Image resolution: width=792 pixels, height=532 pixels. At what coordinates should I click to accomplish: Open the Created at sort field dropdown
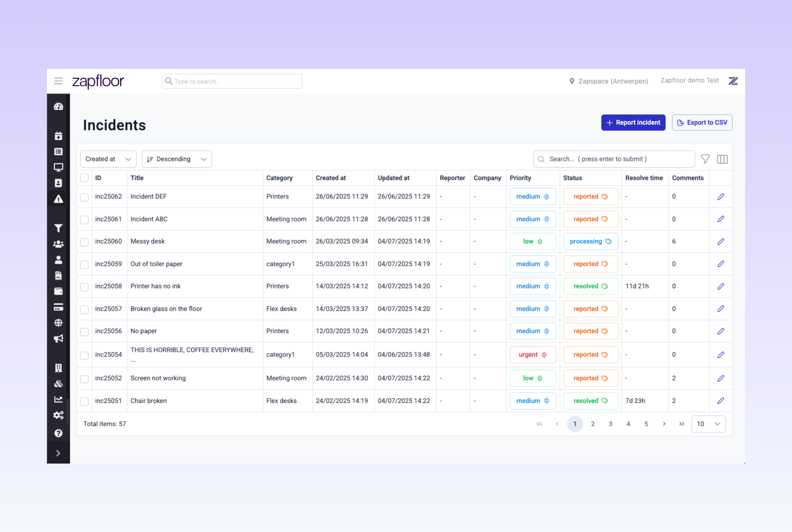(108, 159)
